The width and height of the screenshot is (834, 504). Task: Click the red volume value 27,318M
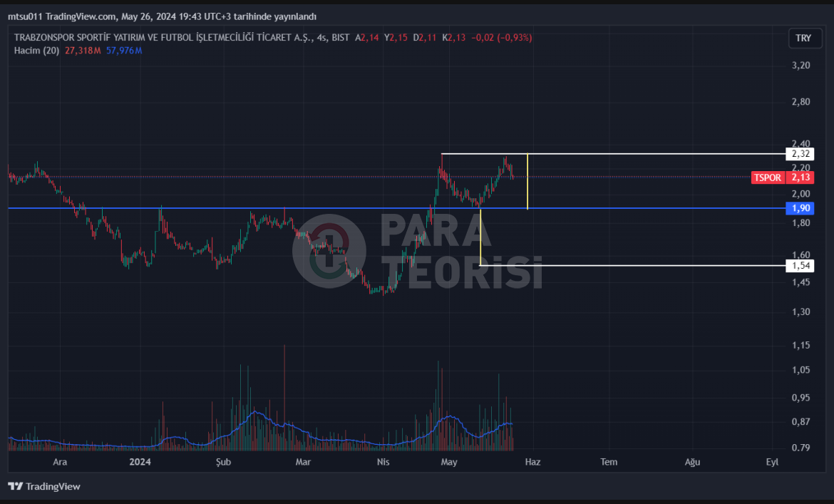coord(83,51)
